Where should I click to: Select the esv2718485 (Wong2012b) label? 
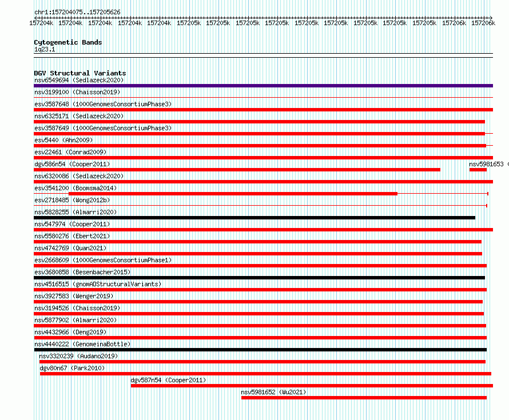click(x=72, y=200)
